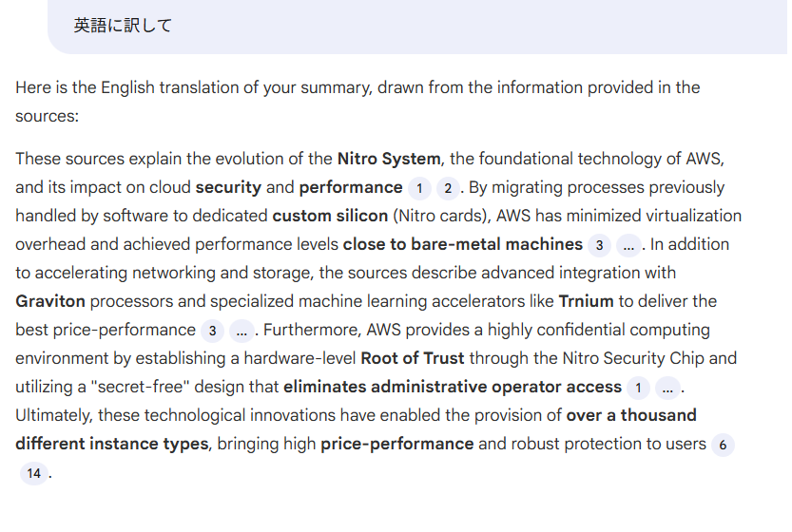Click the bold Root of Trust phrase
Screen dimensions: 792x532
pyautogui.click(x=413, y=358)
